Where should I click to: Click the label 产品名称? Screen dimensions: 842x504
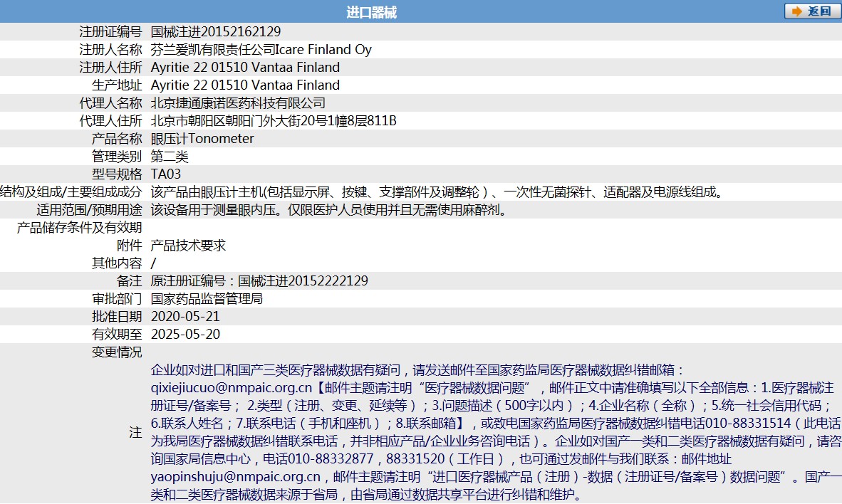(x=117, y=139)
